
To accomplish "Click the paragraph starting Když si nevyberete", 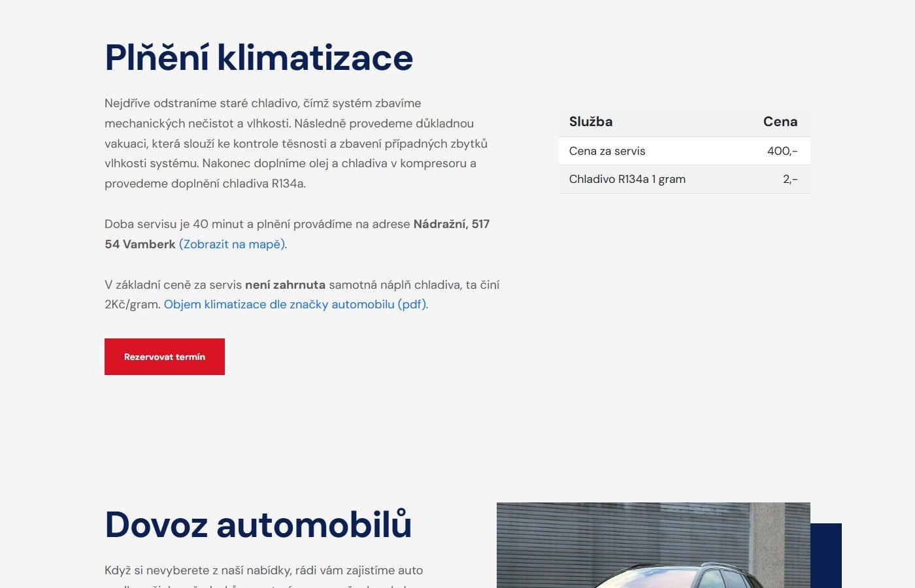I will click(263, 570).
